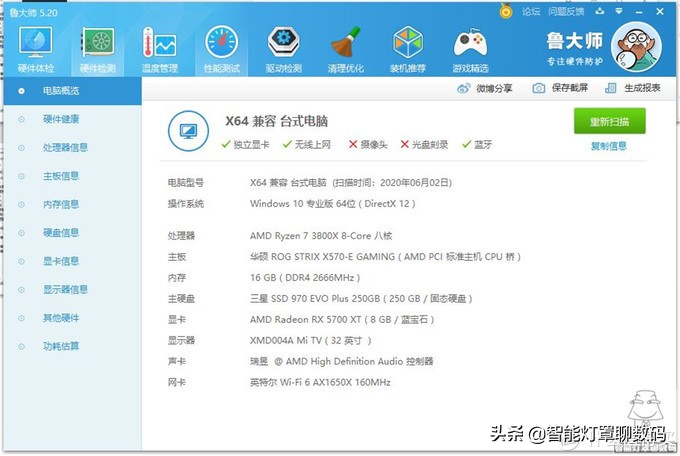Click the ROG STRIX X570-E GAMING motherboard value
The image size is (680, 456).
[385, 257]
